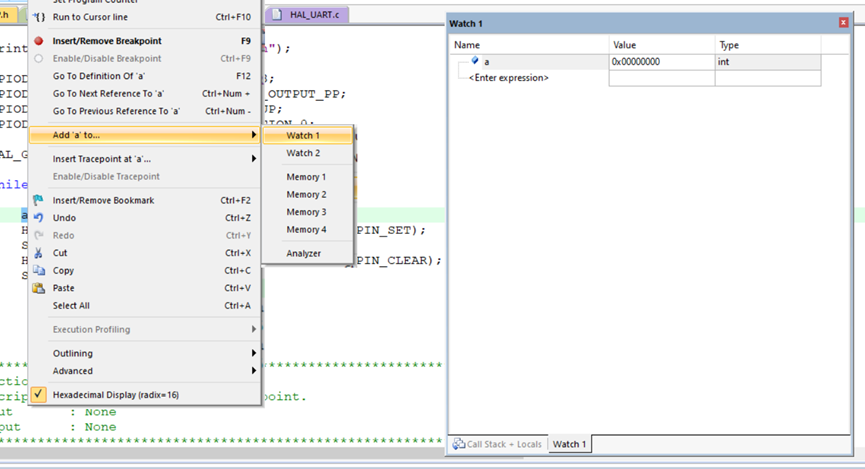
Task: Click the red Insert/Remove Breakpoint icon
Action: 39,41
